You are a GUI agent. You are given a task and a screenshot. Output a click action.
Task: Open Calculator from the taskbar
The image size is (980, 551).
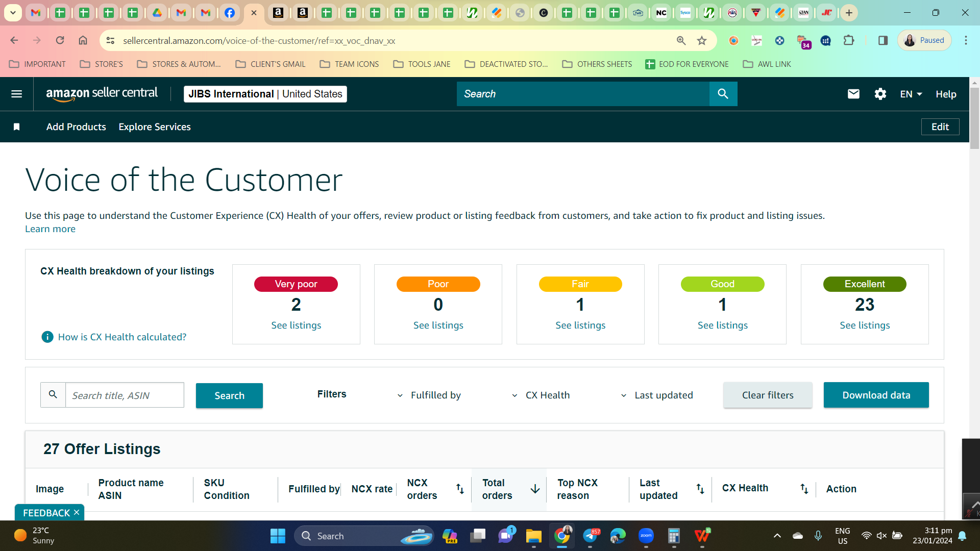coord(674,536)
